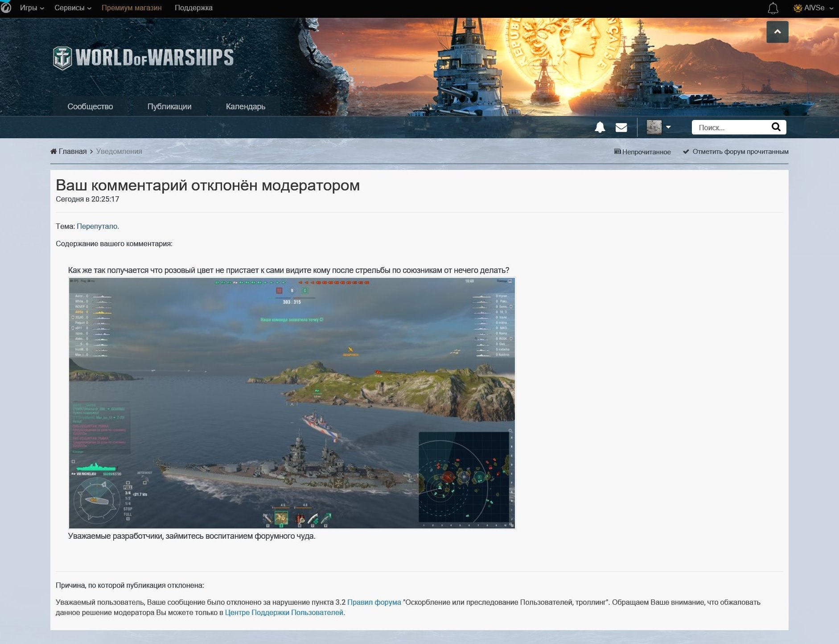Open Премиум магазин link
The width and height of the screenshot is (839, 644).
coord(132,8)
